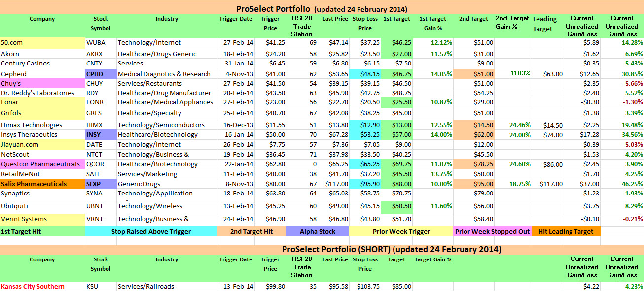Click the SYNA symbol cell

pyautogui.click(x=101, y=194)
